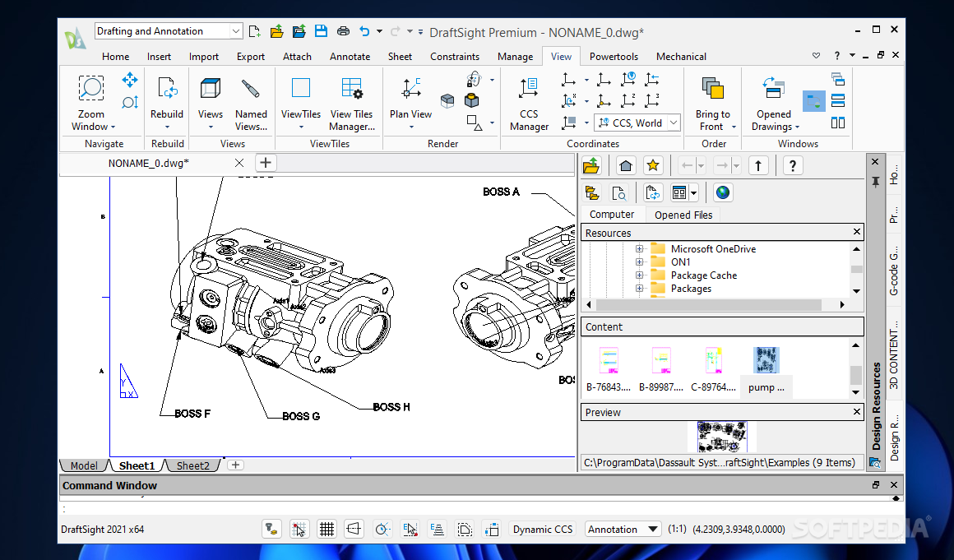This screenshot has height=560, width=954.
Task: Click the Constrained Orbit lock icon
Action: point(474,80)
